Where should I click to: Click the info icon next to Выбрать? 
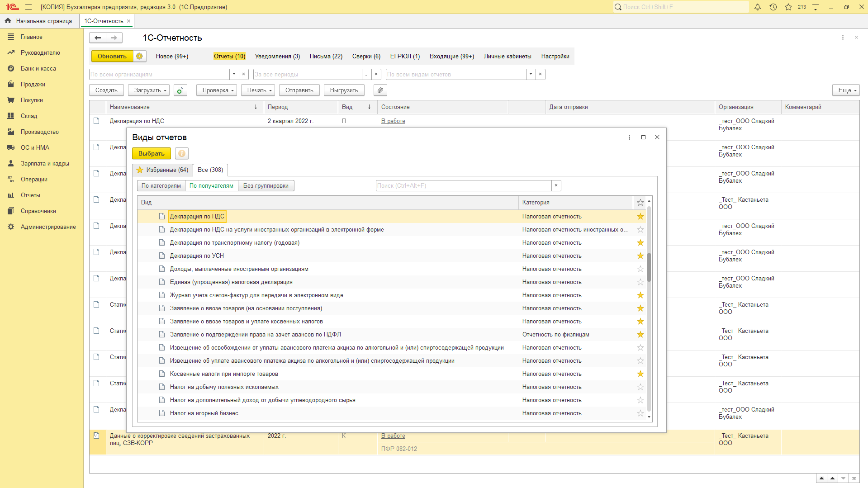[x=182, y=153]
